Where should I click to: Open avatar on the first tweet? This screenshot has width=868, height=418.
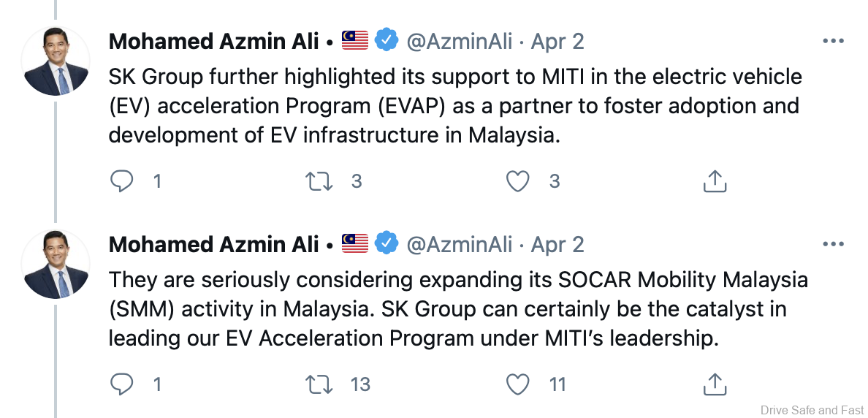[56, 62]
